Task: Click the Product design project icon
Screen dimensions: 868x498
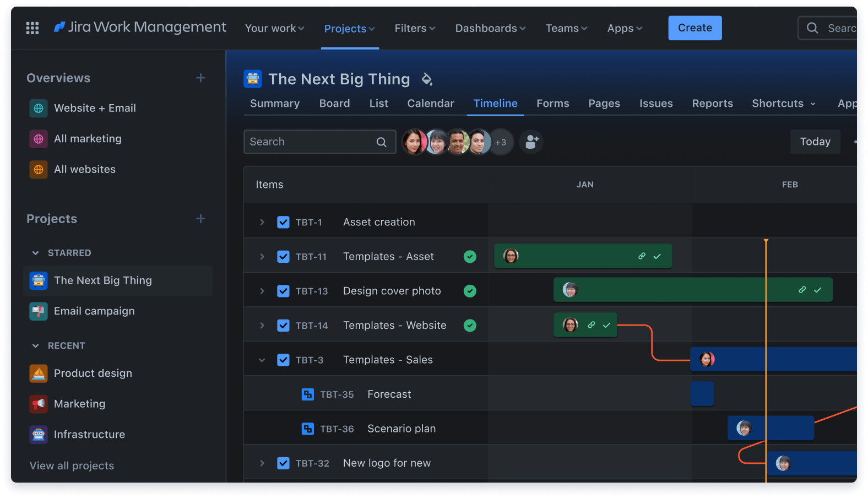Action: pyautogui.click(x=39, y=373)
